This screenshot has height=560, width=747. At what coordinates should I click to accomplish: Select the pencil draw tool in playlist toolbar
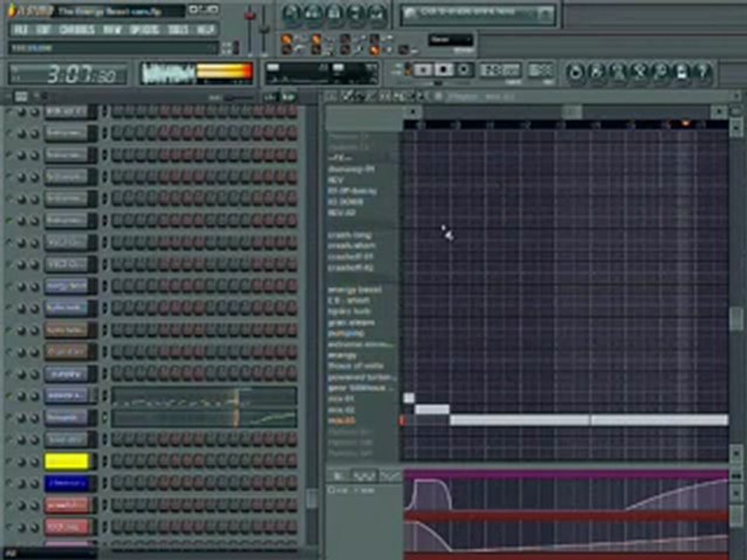point(347,96)
